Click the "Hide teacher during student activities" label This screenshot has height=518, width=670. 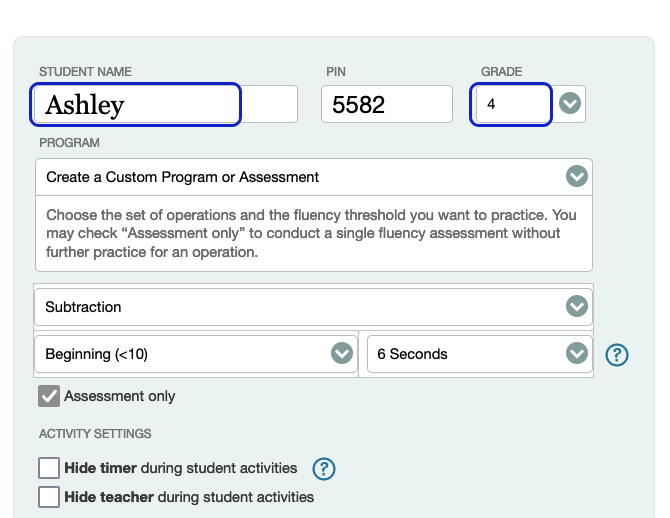point(189,497)
